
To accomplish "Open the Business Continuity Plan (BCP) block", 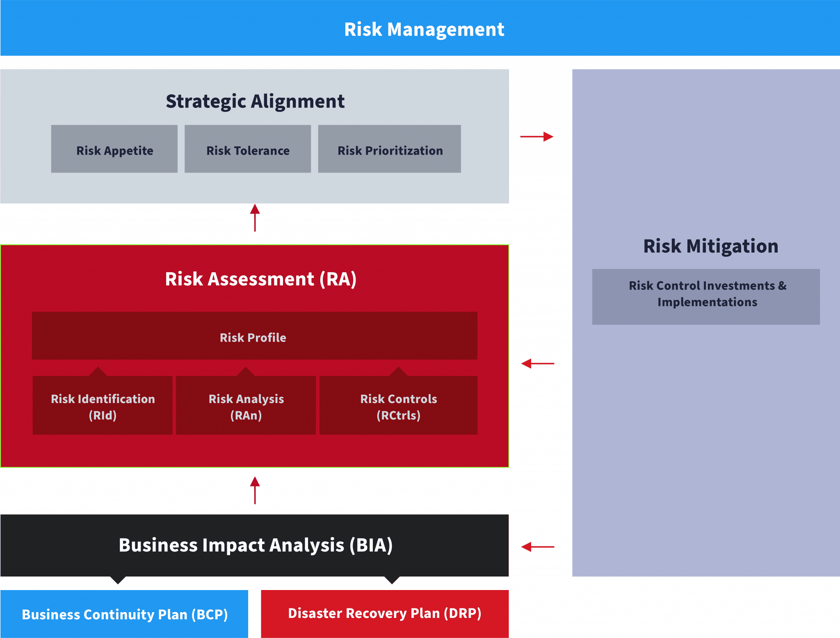I will [x=124, y=614].
